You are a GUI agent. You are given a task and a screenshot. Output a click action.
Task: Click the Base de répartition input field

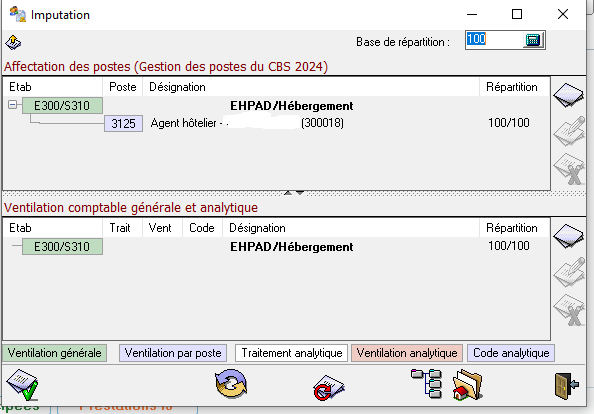[x=494, y=39]
